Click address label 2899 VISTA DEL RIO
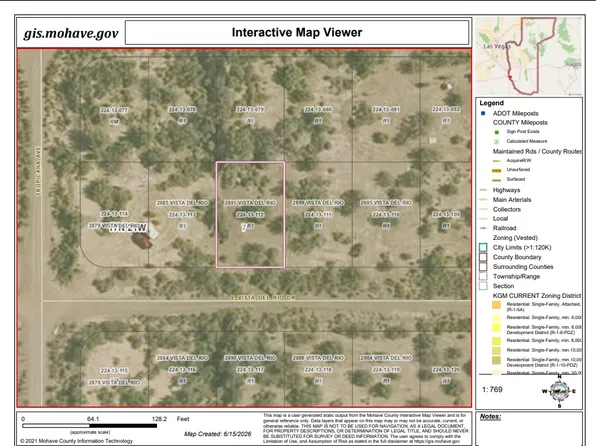The height and width of the screenshot is (446, 596). point(318,203)
